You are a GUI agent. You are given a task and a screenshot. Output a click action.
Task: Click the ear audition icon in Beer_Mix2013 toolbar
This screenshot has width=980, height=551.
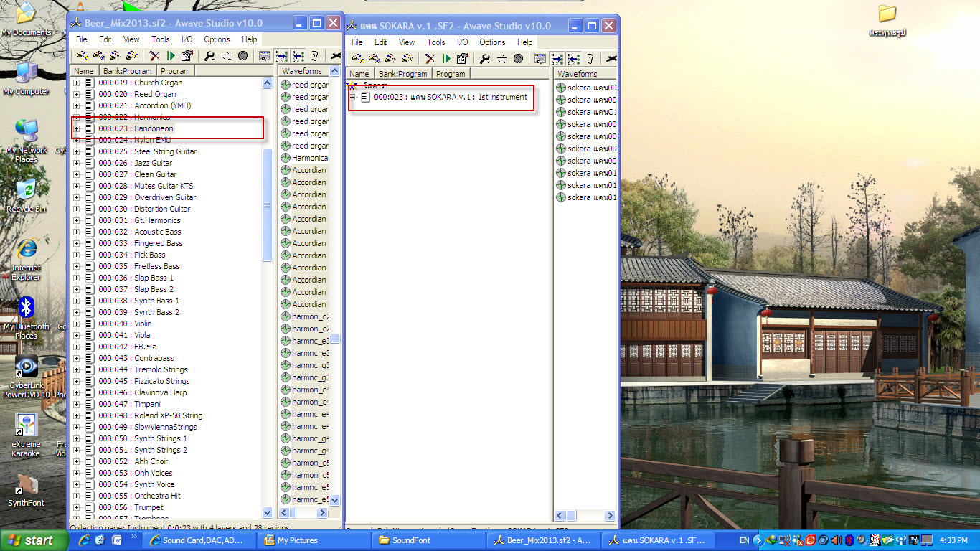coord(314,55)
